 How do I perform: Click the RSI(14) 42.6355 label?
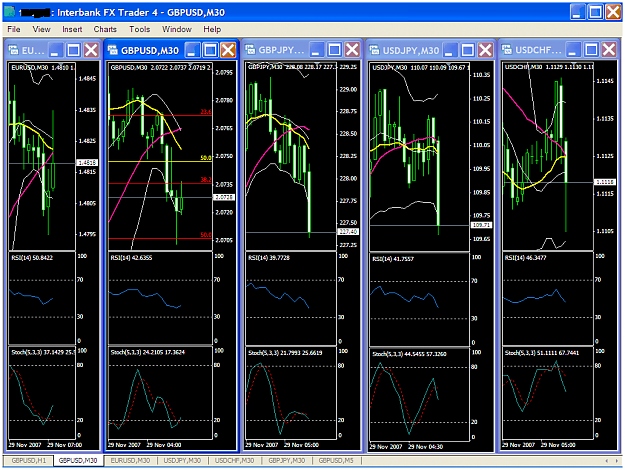(x=131, y=258)
